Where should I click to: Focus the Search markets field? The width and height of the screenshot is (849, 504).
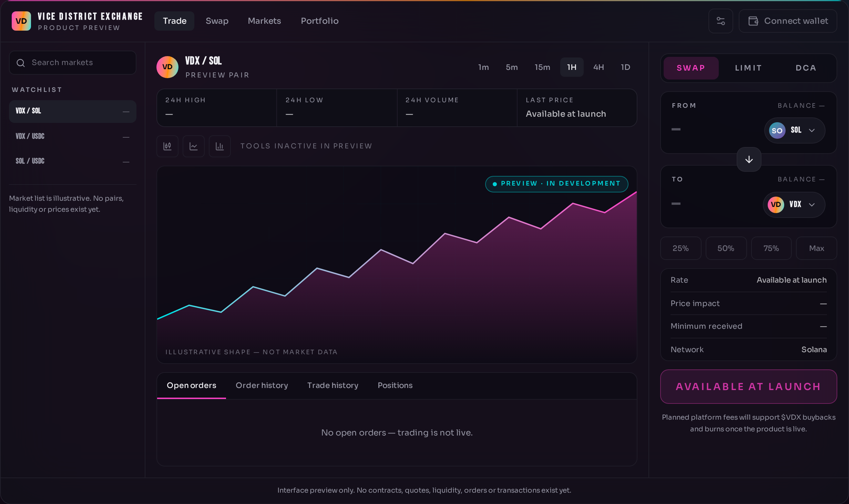click(73, 63)
